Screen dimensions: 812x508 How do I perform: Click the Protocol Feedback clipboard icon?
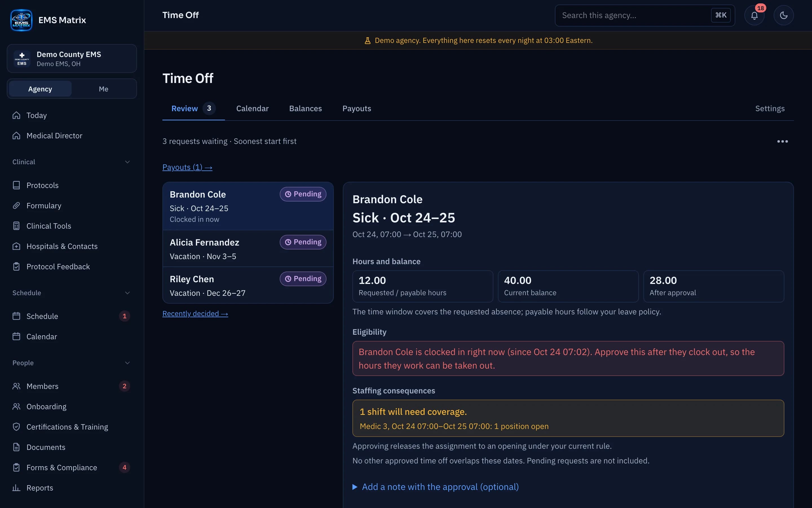16,266
